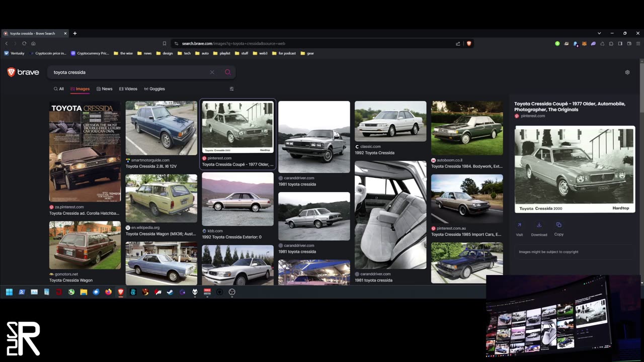Select the 'toyota cressida - Brave Search' browser tab
The width and height of the screenshot is (644, 362).
(35, 33)
